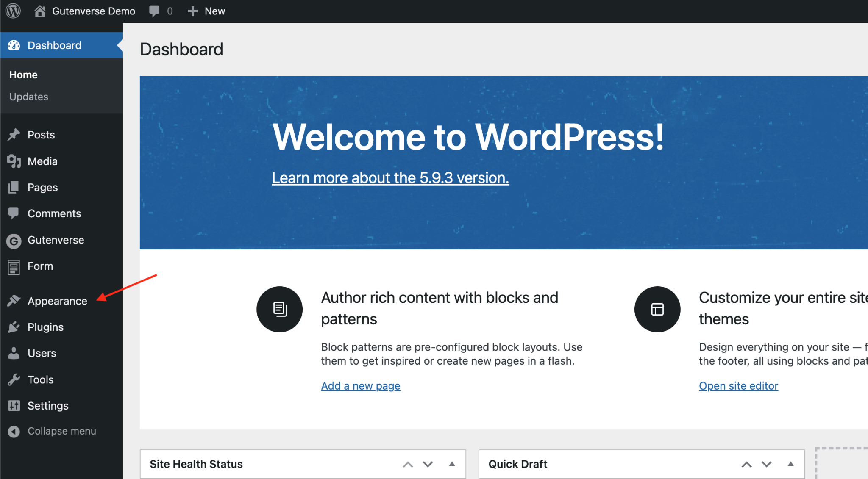Viewport: 868px width, 479px height.
Task: Open the Form plugin section
Action: pos(40,266)
